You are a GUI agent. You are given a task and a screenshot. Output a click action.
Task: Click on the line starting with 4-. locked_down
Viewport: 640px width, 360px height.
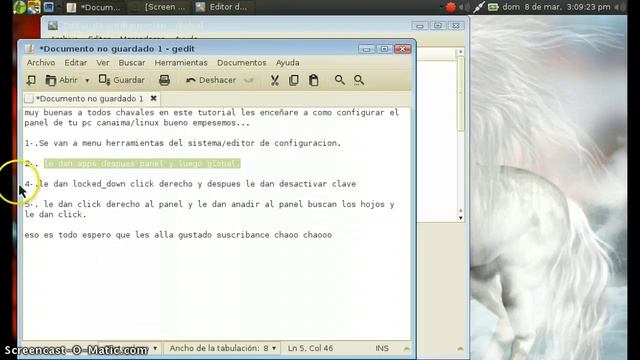pyautogui.click(x=190, y=184)
